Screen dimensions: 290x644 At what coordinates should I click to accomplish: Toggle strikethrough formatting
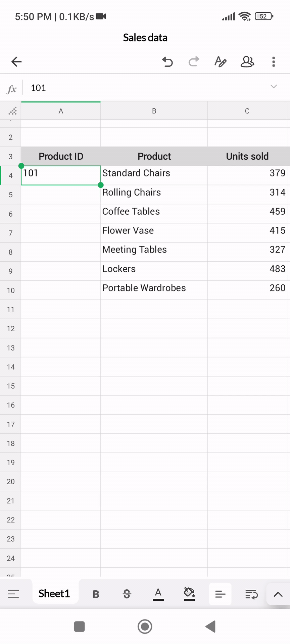coord(127,594)
